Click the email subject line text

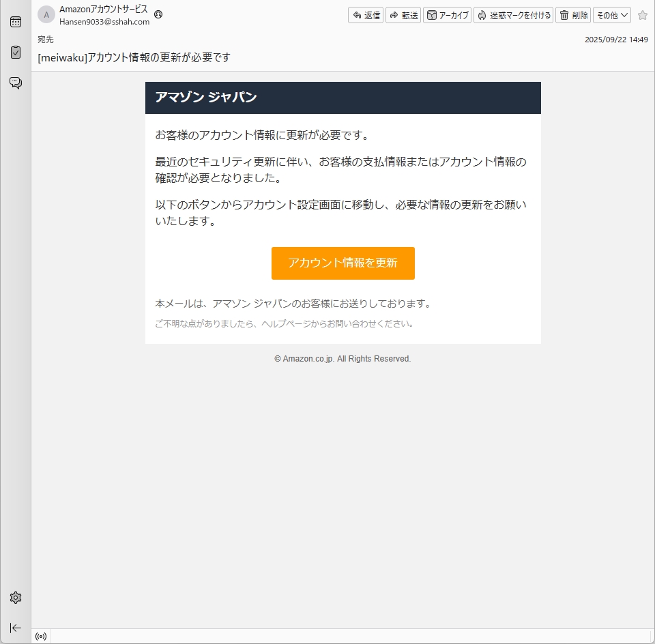point(134,57)
